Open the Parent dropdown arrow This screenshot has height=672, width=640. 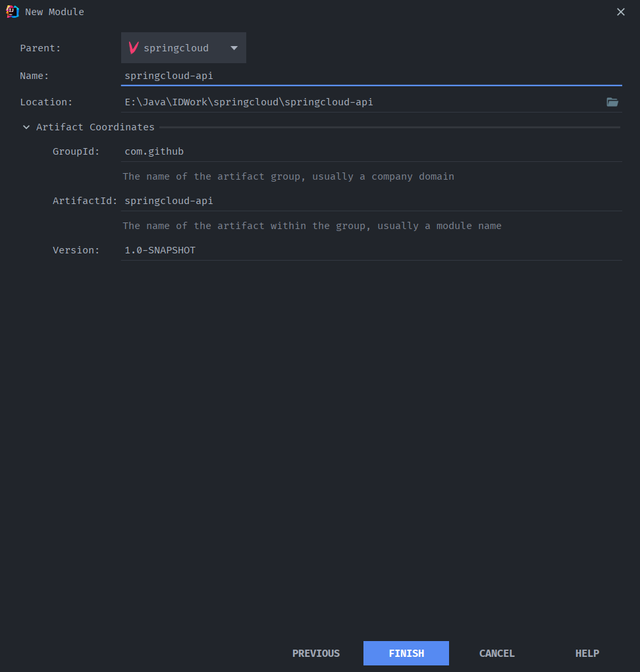(234, 48)
